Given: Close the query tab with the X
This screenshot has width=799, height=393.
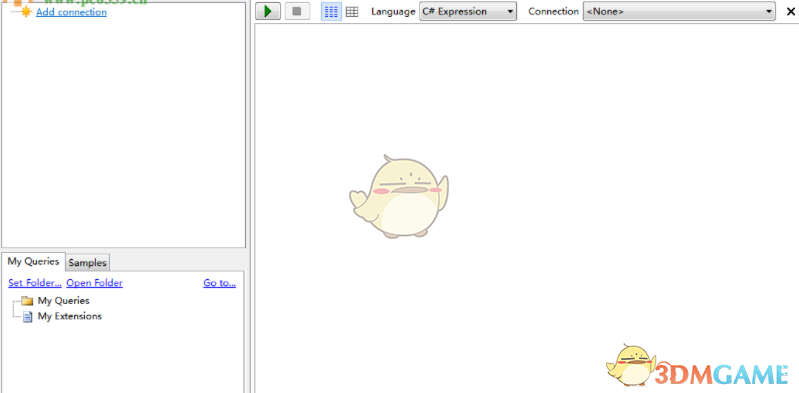Looking at the screenshot, I should pyautogui.click(x=790, y=12).
